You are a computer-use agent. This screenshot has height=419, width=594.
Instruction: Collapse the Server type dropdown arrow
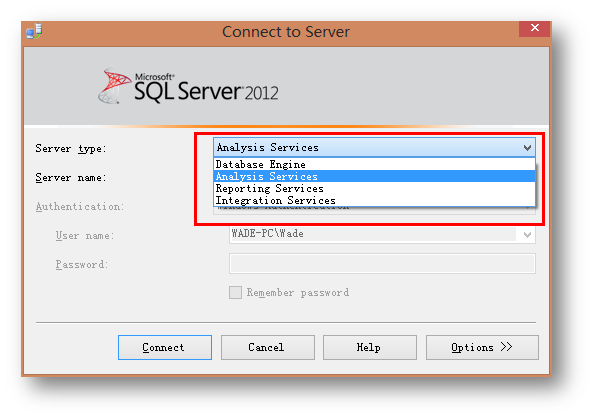[x=527, y=148]
